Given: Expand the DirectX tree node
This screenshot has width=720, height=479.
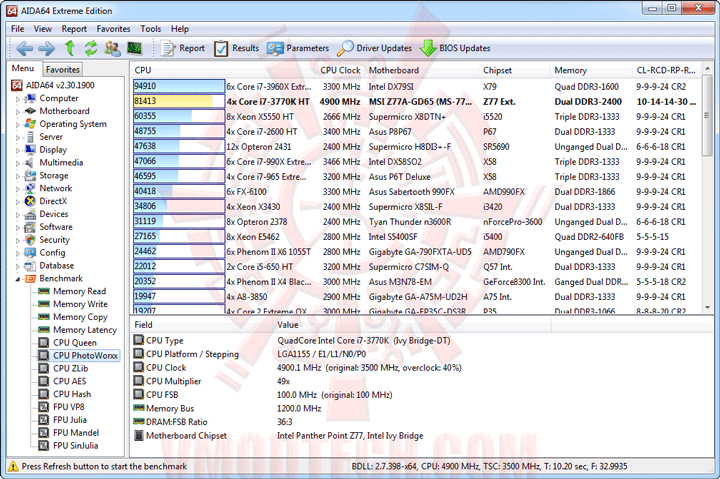Looking at the screenshot, I should point(18,202).
